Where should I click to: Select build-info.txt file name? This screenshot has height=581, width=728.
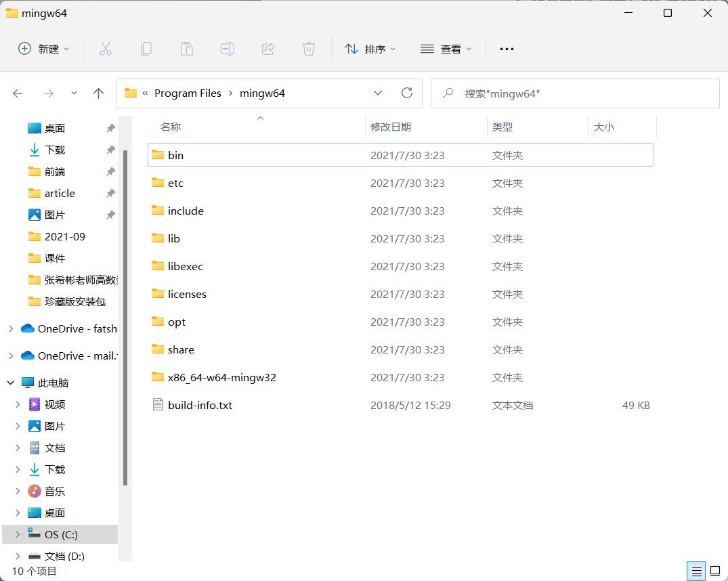[200, 405]
